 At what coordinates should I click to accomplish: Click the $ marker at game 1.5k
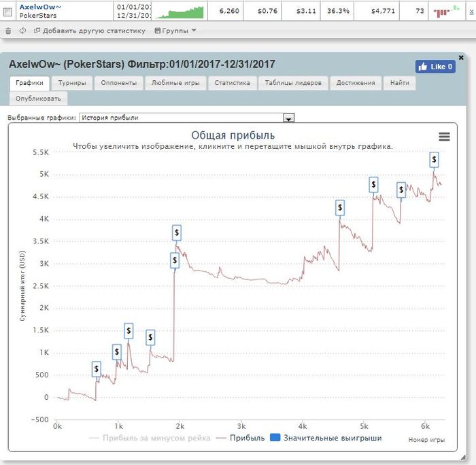pyautogui.click(x=150, y=337)
